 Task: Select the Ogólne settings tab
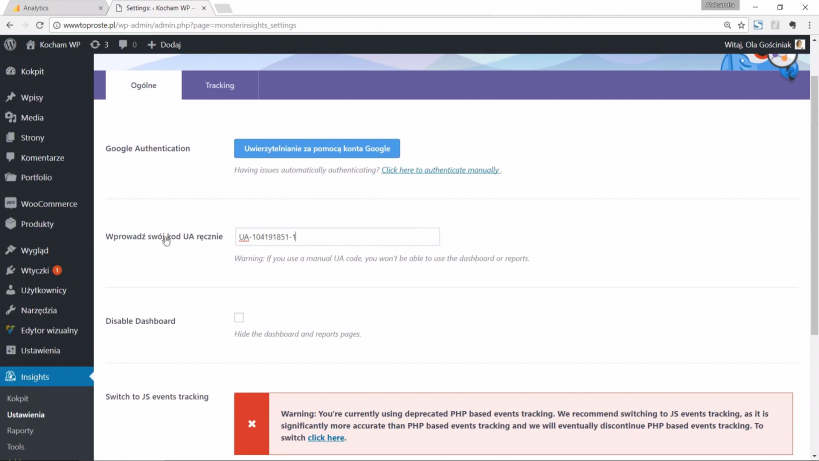[x=144, y=85]
